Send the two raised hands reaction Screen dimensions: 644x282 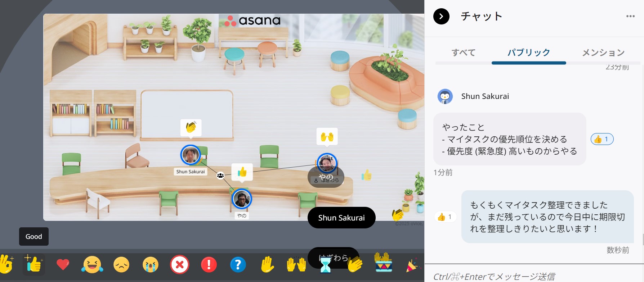click(x=296, y=265)
